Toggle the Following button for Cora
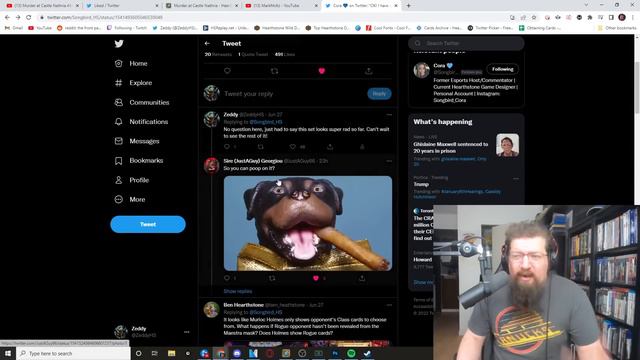640x360 pixels. coord(502,69)
